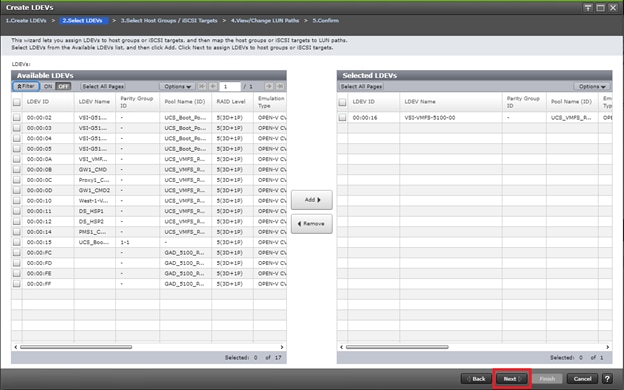624x390 pixels.
Task: Select checkbox for LDEV 00:00:0A
Action: click(x=17, y=159)
